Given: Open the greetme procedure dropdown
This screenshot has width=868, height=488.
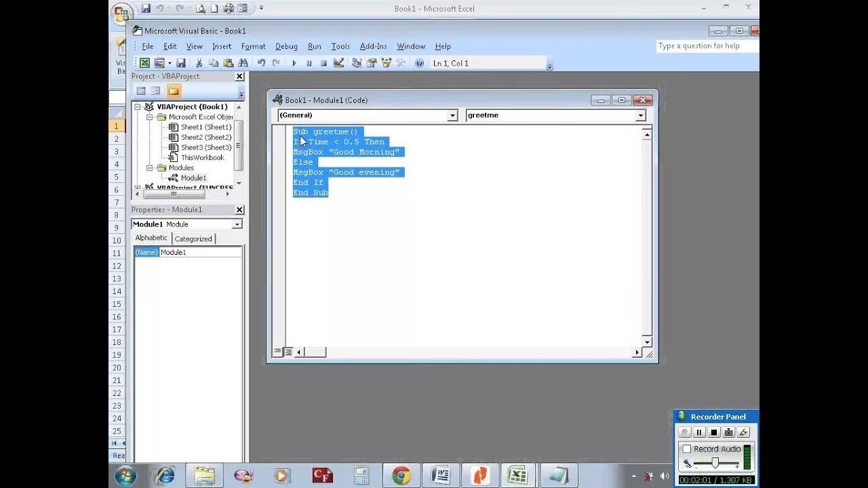Looking at the screenshot, I should pyautogui.click(x=641, y=116).
